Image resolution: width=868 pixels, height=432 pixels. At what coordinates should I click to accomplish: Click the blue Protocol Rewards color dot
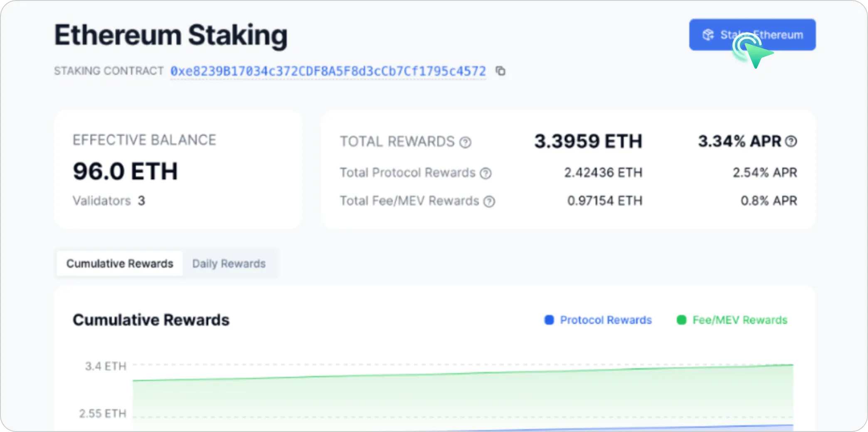pyautogui.click(x=549, y=320)
